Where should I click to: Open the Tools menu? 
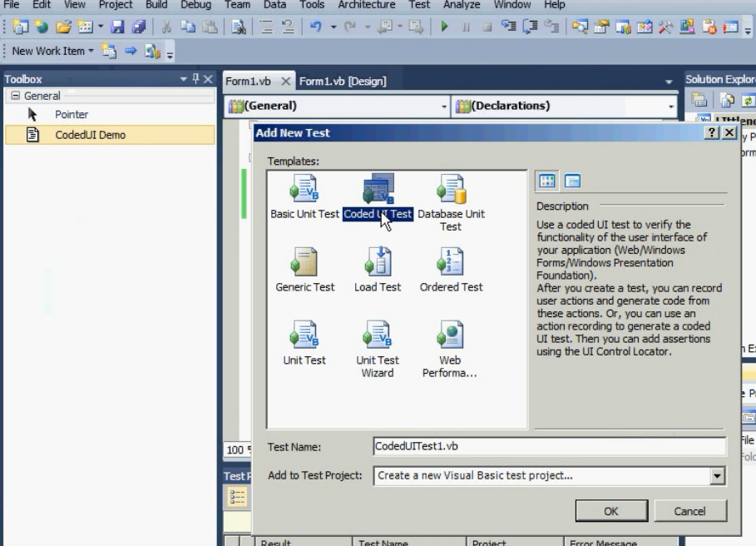click(x=312, y=5)
